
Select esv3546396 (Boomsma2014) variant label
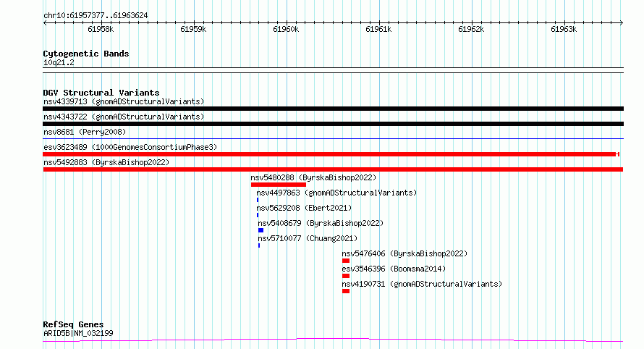point(394,269)
